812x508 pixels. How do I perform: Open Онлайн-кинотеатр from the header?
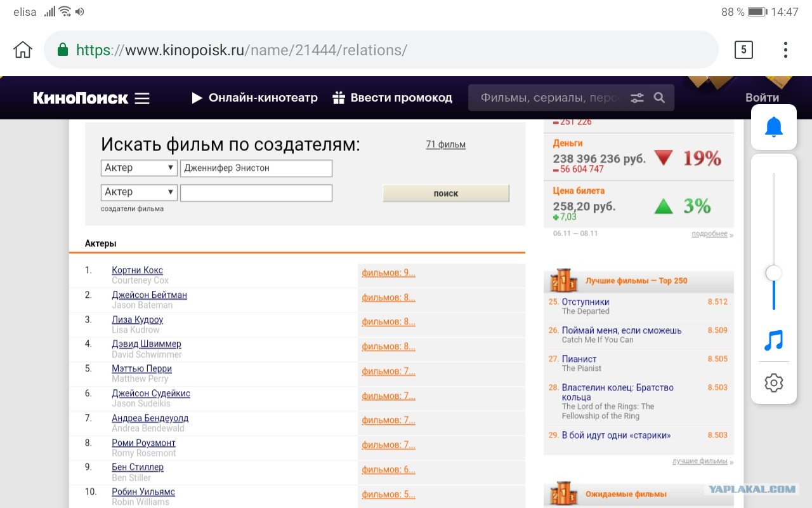pyautogui.click(x=254, y=98)
